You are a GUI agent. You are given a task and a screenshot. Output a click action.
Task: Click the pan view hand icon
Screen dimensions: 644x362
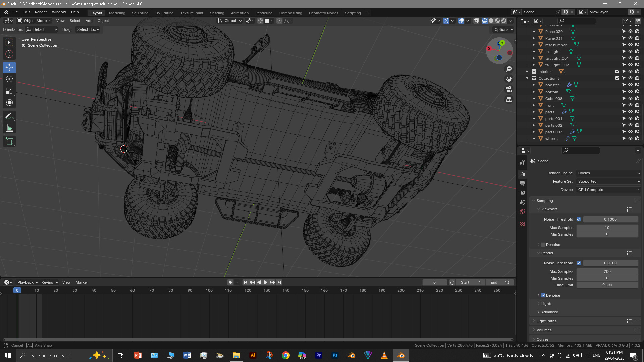(x=509, y=79)
